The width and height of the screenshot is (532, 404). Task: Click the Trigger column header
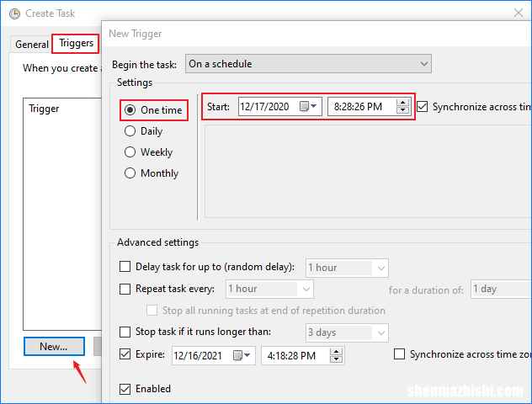[44, 109]
